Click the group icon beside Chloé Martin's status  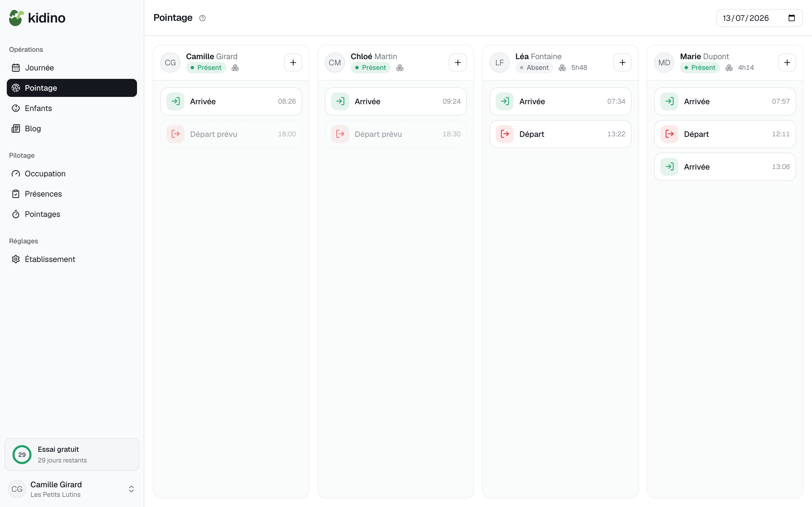coord(400,68)
